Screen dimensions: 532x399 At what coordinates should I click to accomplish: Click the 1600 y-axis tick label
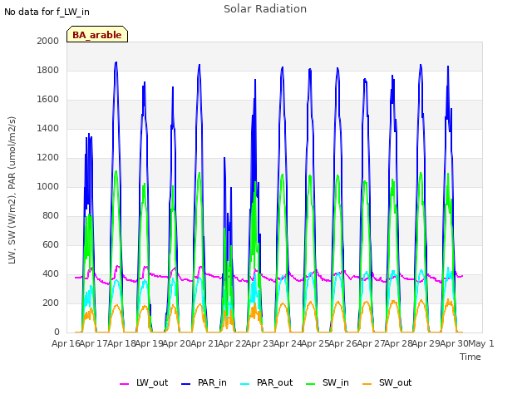point(48,100)
